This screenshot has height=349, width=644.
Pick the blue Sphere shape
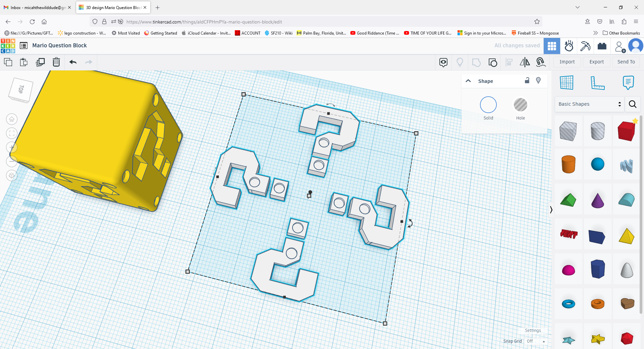point(597,164)
